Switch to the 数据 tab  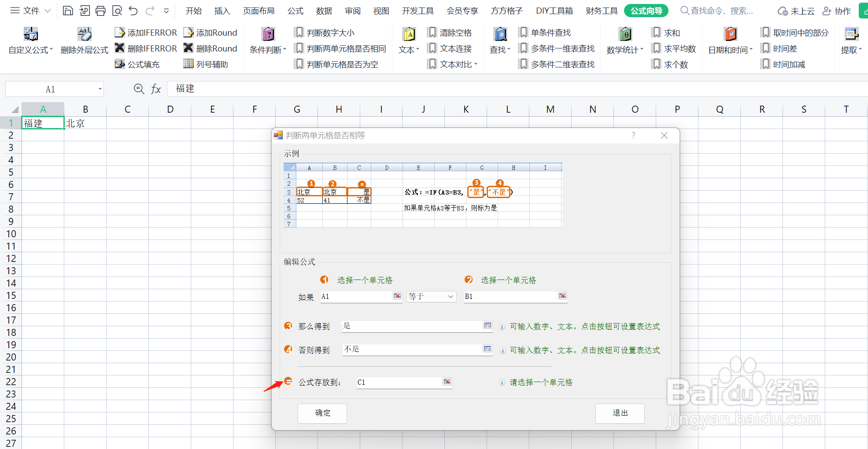click(324, 11)
